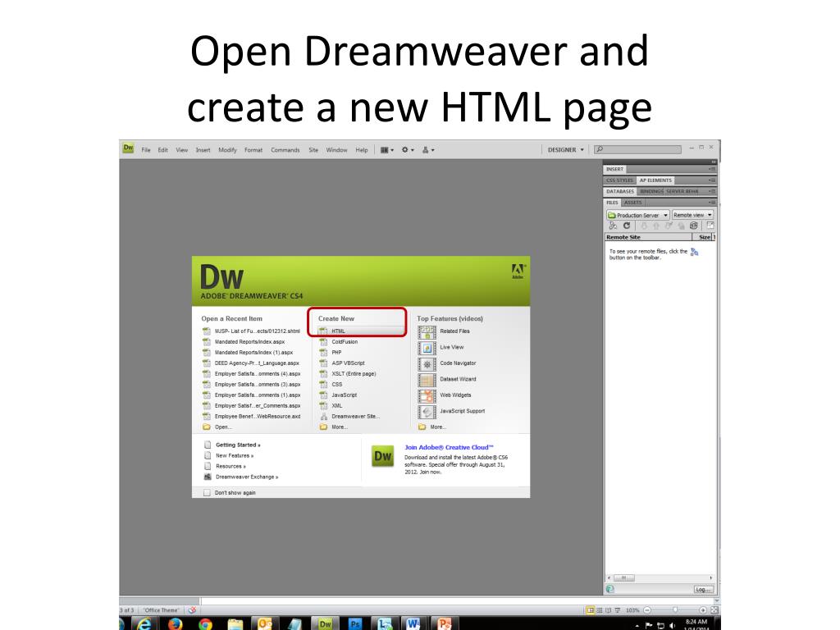Switch to Word in the taskbar

(413, 624)
